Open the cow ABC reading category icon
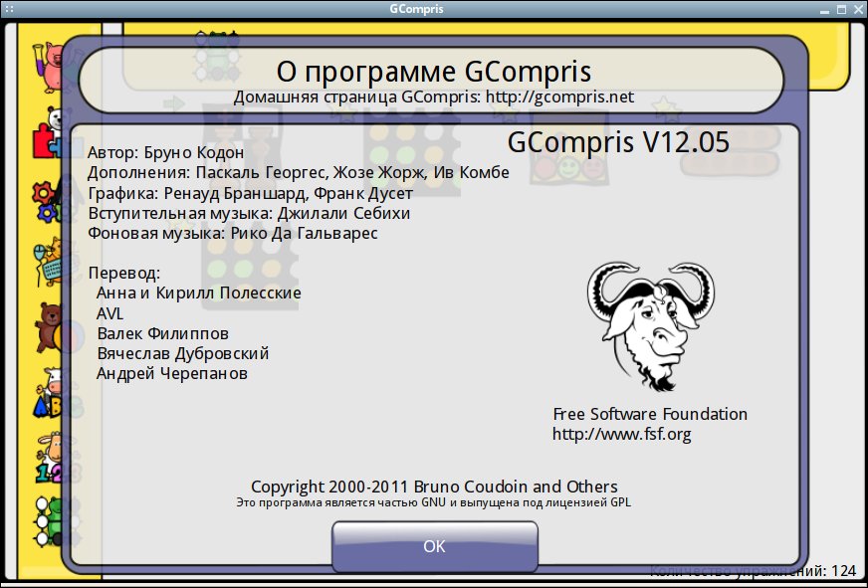 coord(49,392)
